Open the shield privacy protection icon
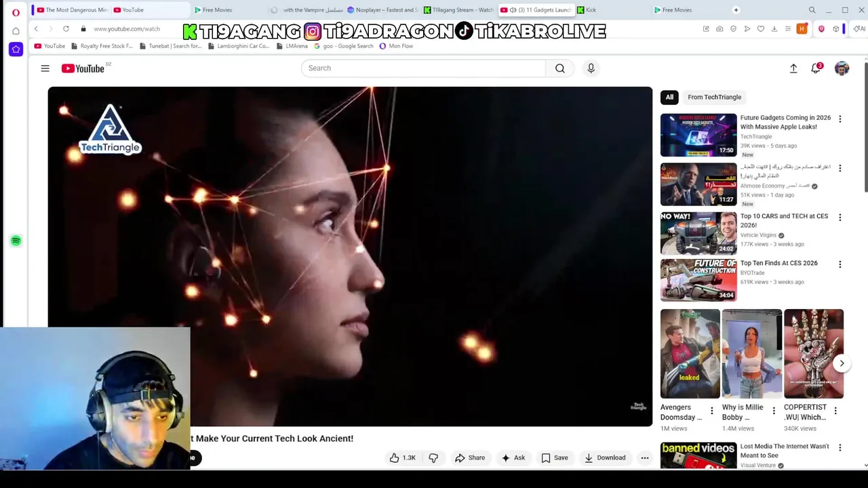The height and width of the screenshot is (488, 868). (x=733, y=28)
